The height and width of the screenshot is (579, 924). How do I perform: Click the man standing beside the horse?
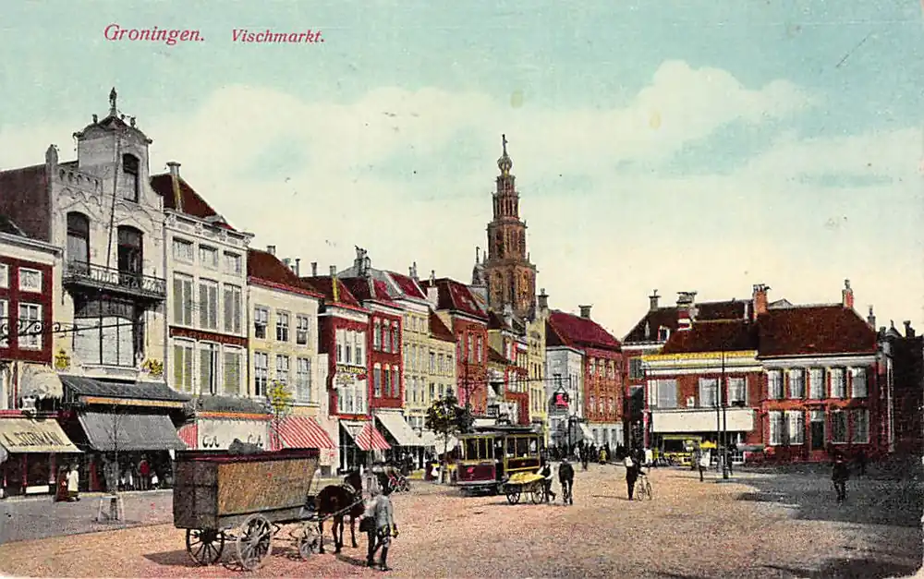click(x=381, y=527)
